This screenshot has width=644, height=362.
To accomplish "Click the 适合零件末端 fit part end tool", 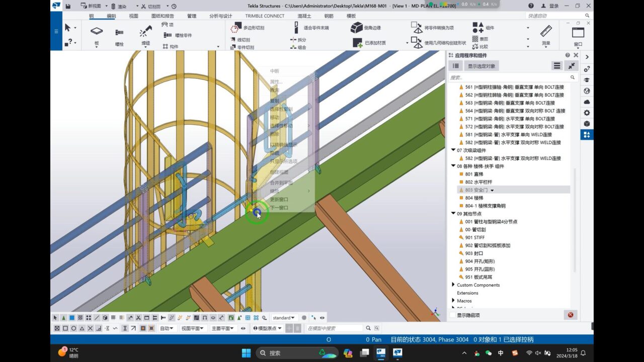I will [x=311, y=28].
